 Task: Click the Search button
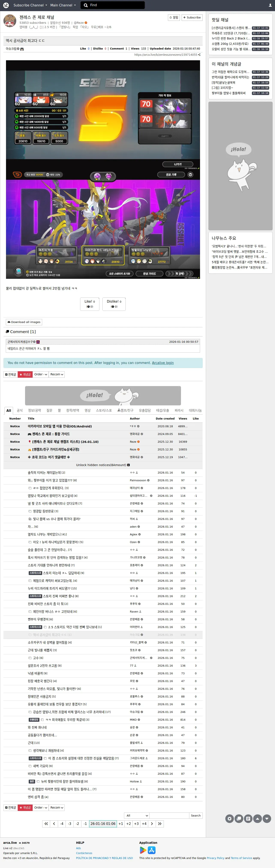(196, 815)
